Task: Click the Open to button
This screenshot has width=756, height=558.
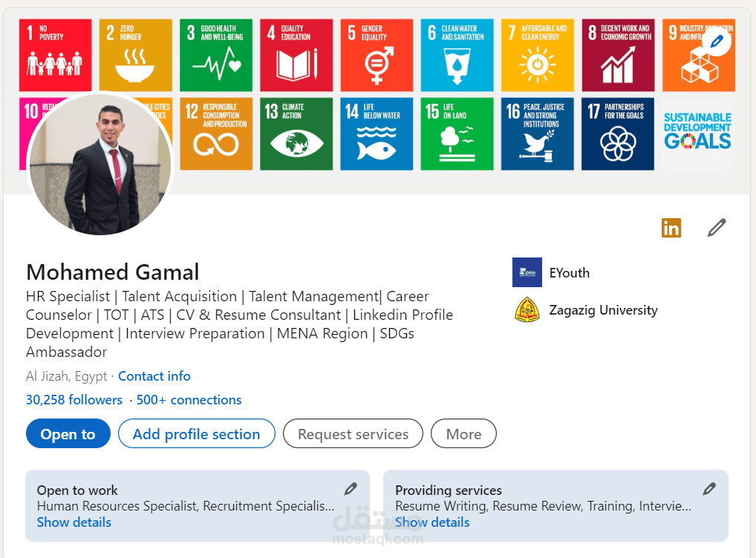Action: tap(68, 433)
